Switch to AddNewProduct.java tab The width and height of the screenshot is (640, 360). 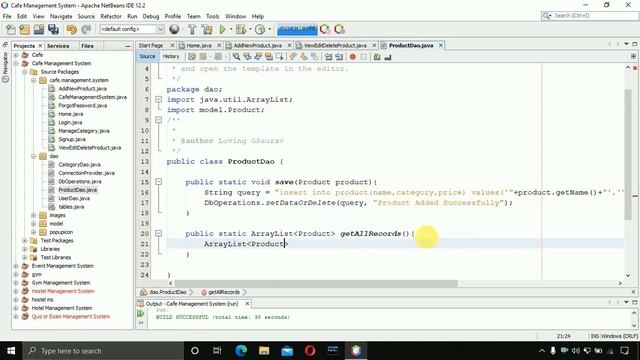click(x=257, y=45)
